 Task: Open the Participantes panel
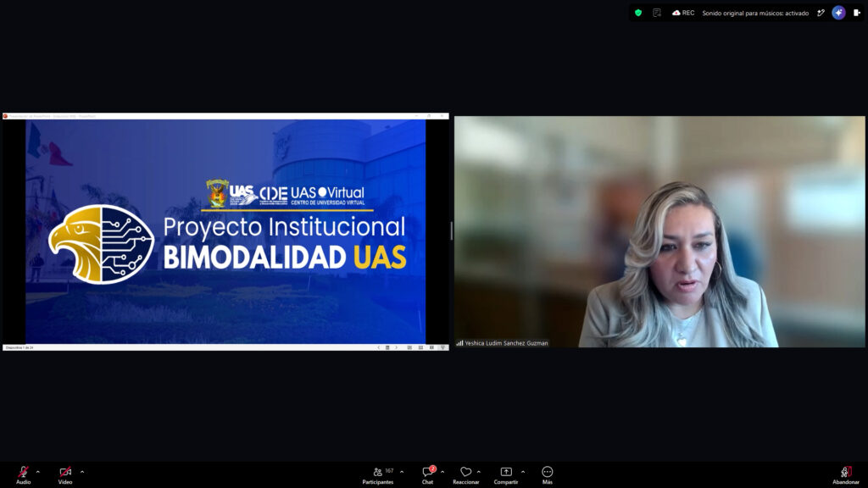click(378, 474)
